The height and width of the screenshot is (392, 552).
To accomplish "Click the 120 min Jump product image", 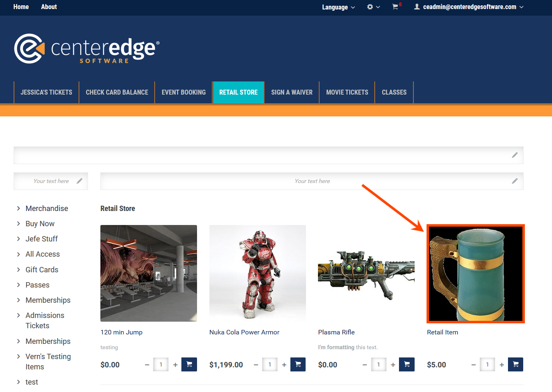I will [148, 273].
